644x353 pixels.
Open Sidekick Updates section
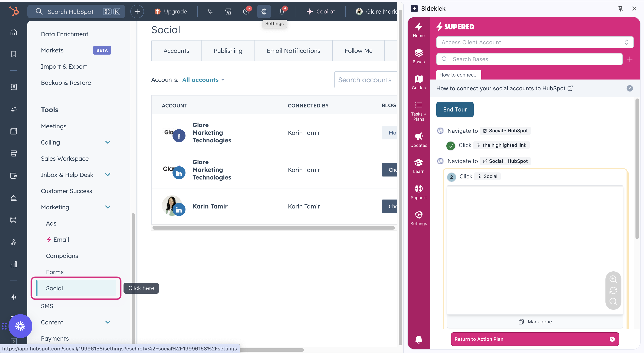[418, 140]
